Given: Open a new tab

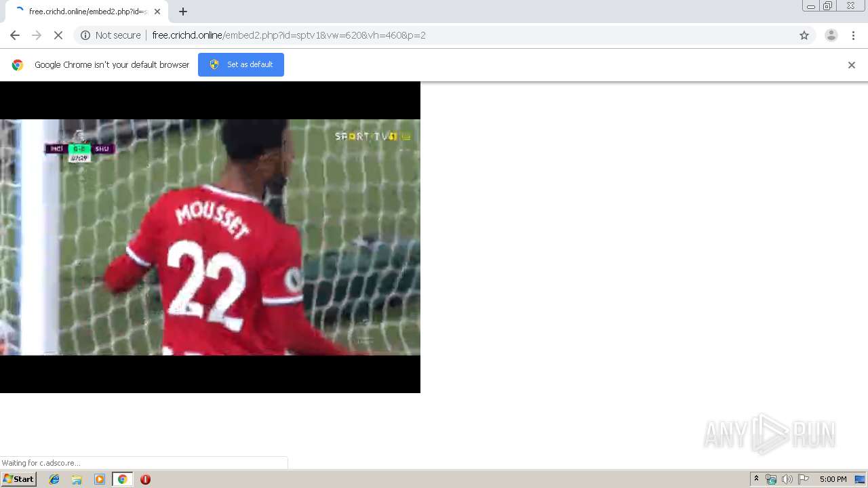Looking at the screenshot, I should tap(183, 12).
